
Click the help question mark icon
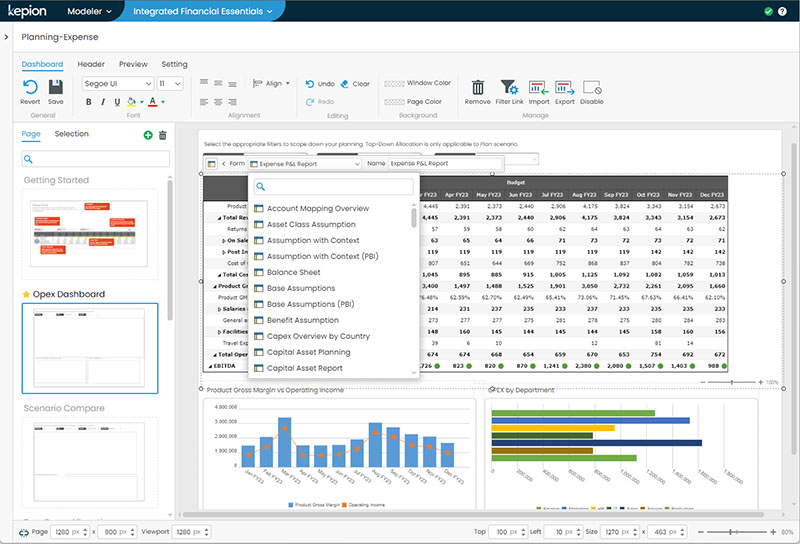point(782,11)
